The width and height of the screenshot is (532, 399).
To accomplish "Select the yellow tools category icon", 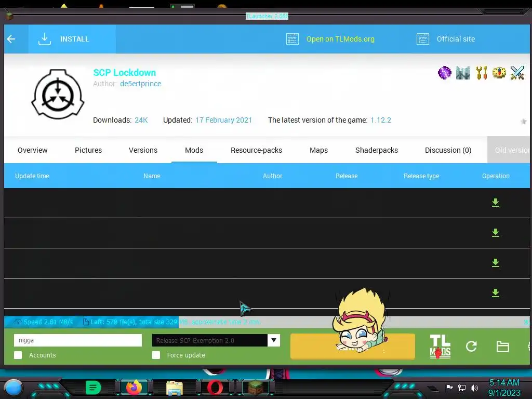I will click(481, 73).
